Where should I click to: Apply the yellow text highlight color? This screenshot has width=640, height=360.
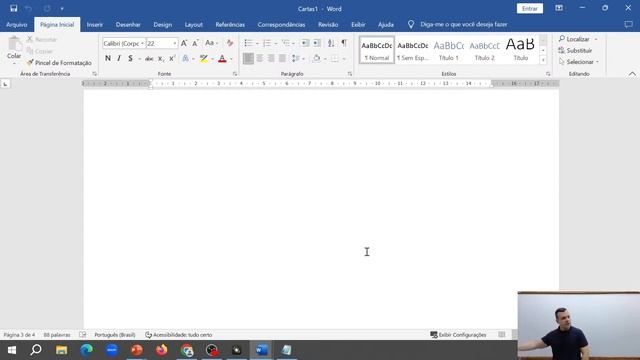pos(204,59)
